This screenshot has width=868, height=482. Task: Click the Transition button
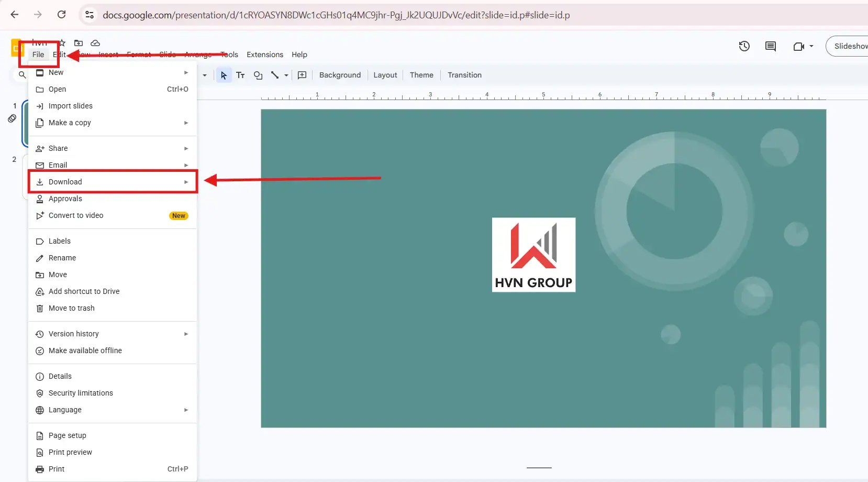click(x=464, y=75)
